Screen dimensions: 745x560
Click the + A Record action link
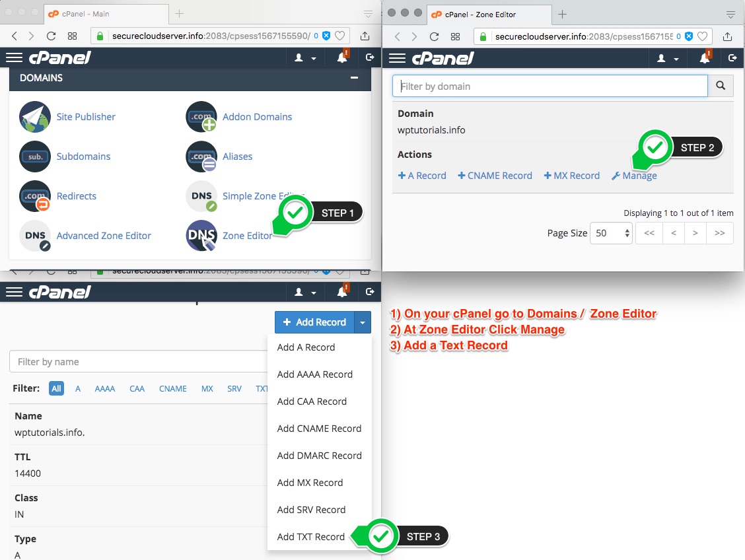(x=422, y=176)
